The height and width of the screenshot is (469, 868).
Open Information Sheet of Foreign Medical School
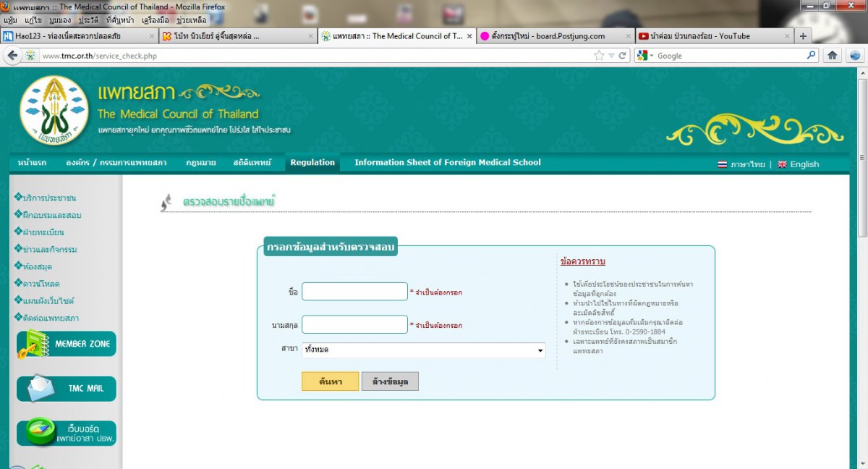[x=447, y=163]
